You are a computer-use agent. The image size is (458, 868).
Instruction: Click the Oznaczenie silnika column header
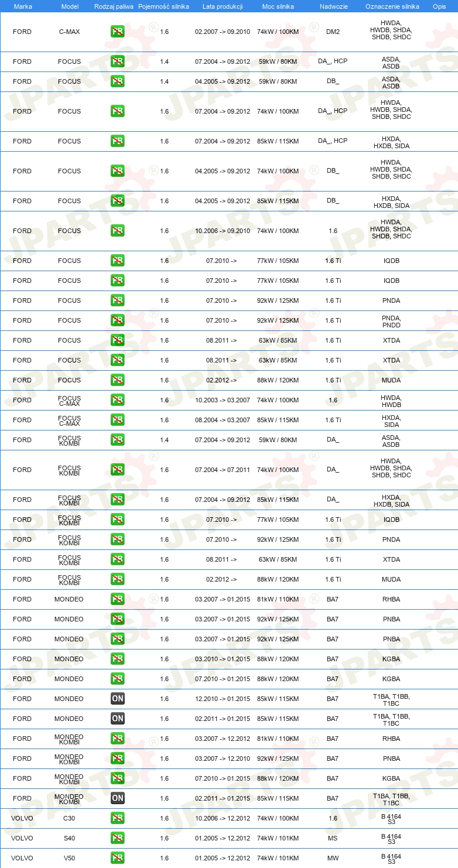click(x=392, y=6)
